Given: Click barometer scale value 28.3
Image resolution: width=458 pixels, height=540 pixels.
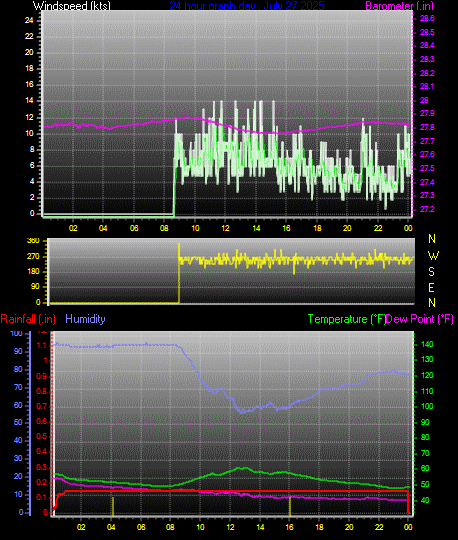Looking at the screenshot, I should pos(427,60).
